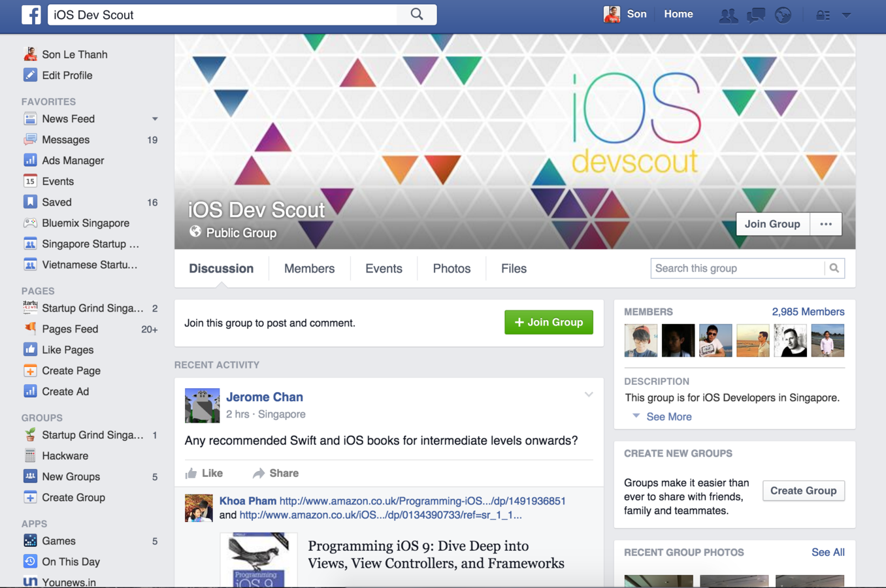Image resolution: width=886 pixels, height=588 pixels.
Task: Open account menu dropdown arrow in top bar
Action: coord(846,14)
